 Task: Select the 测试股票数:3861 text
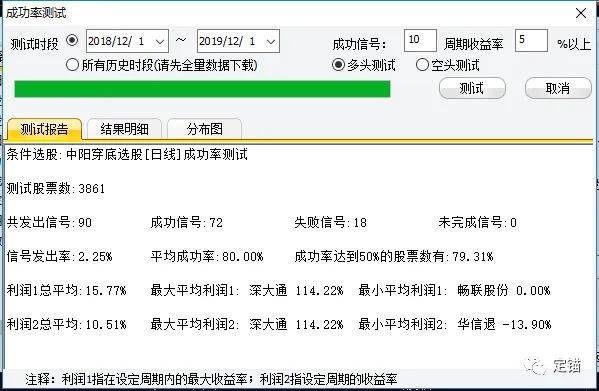tap(56, 188)
